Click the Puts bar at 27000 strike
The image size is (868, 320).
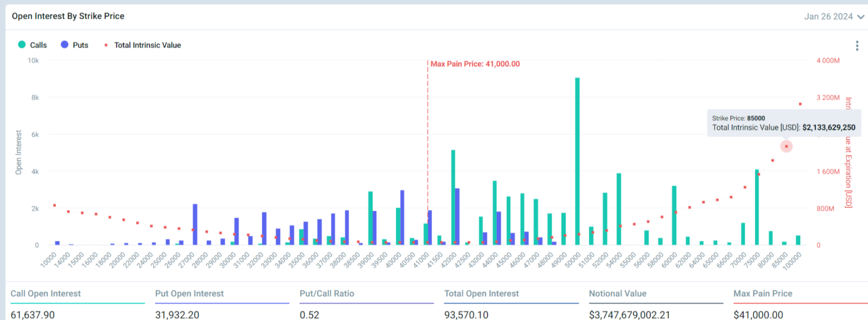195,224
